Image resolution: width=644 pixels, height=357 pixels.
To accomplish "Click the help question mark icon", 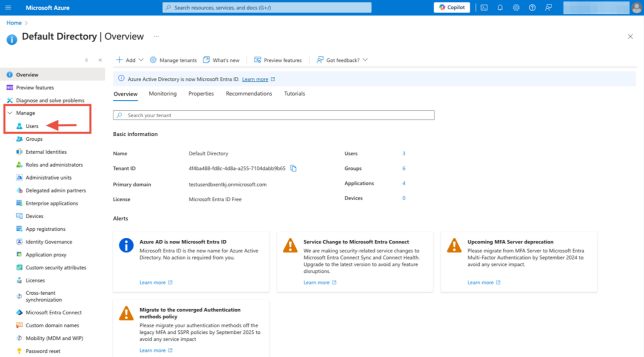I will (532, 8).
